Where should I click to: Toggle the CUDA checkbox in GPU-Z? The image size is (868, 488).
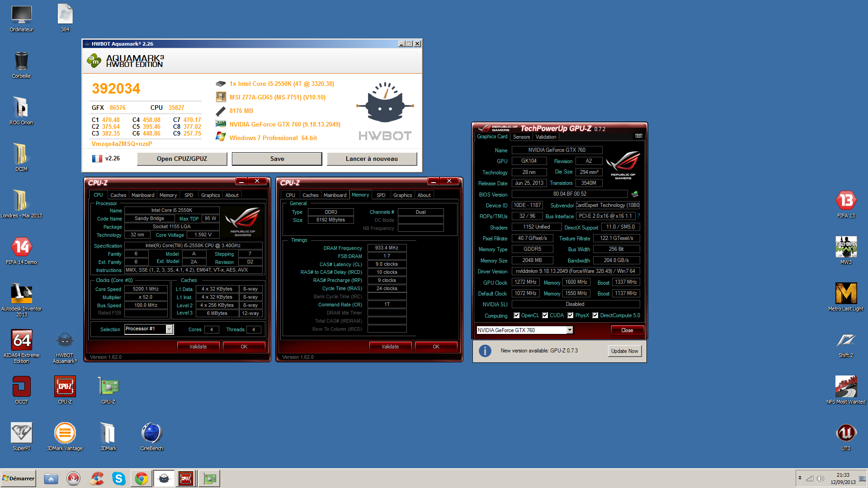(x=545, y=315)
